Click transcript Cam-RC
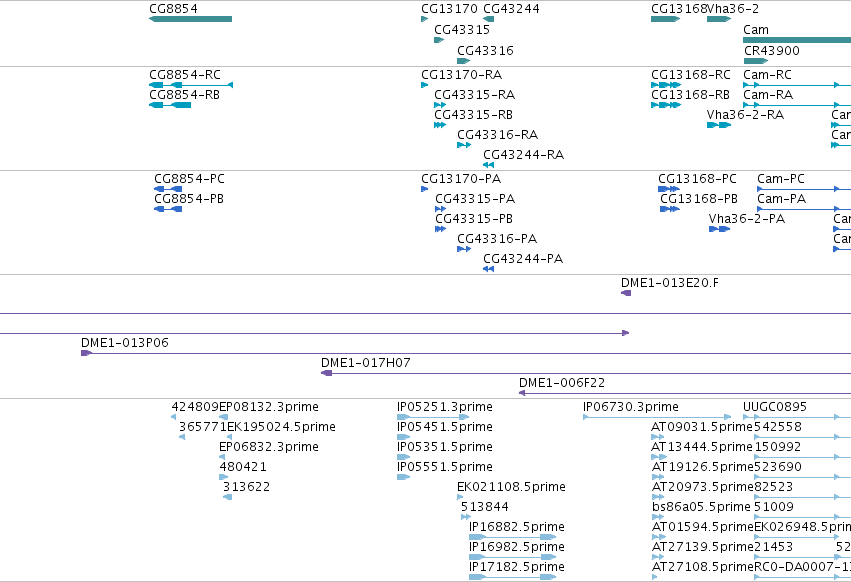 (x=797, y=85)
